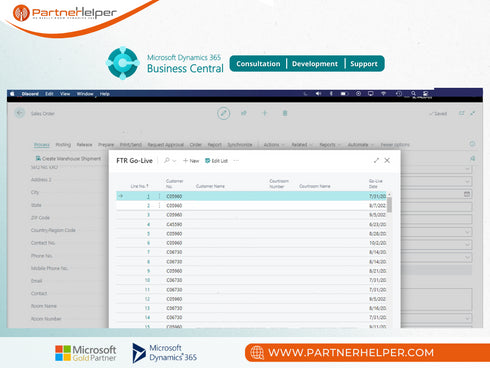The image size is (490, 368).
Task: Open the Help menu in the menu bar
Action: tap(105, 94)
